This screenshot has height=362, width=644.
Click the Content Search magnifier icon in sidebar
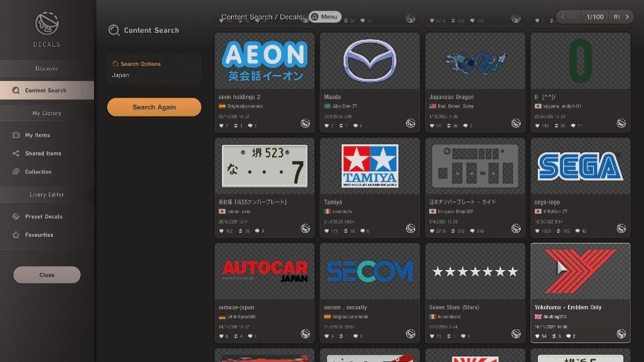click(x=16, y=90)
